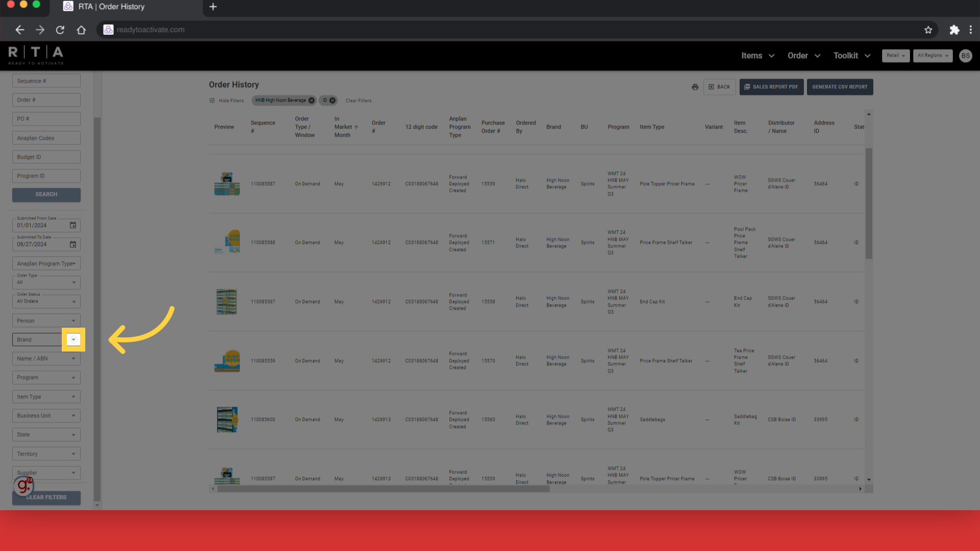Image resolution: width=980 pixels, height=551 pixels.
Task: Click the print icon
Action: (x=695, y=87)
